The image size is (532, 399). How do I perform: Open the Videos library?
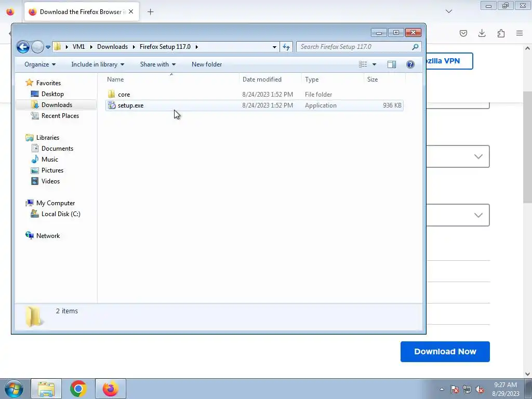pyautogui.click(x=50, y=181)
